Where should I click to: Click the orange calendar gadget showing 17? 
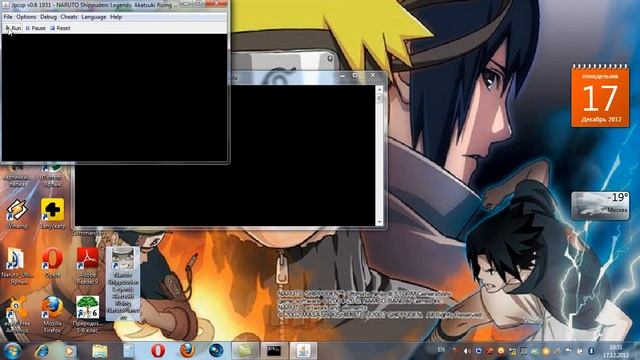coord(600,96)
